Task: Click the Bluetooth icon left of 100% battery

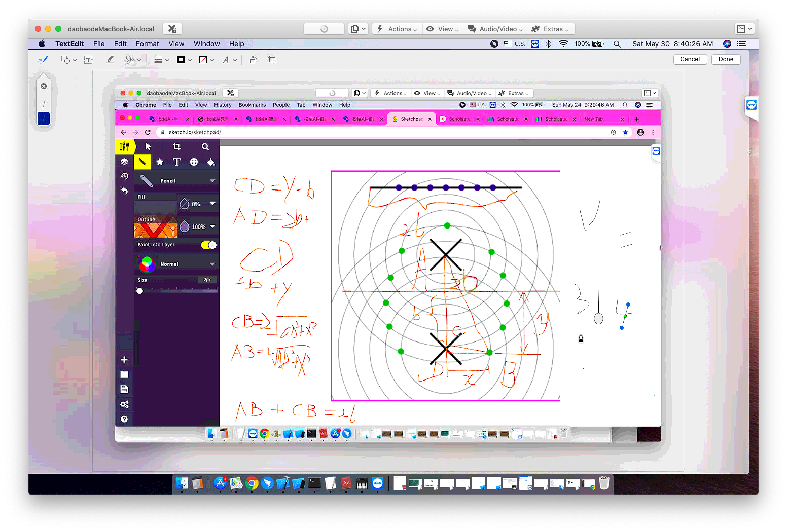Action: [x=548, y=44]
